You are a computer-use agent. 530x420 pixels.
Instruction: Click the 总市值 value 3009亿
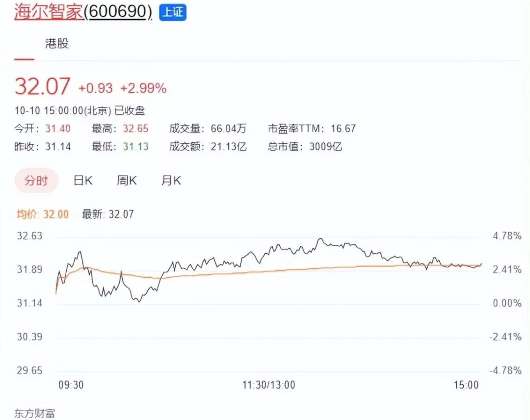tap(326, 146)
